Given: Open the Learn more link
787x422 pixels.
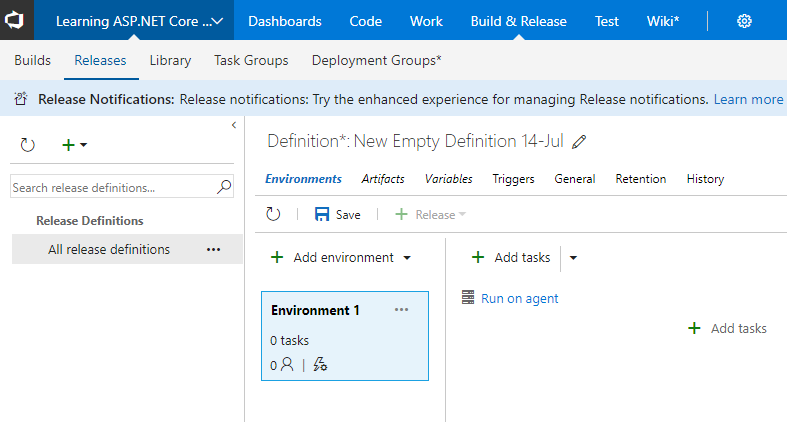Looking at the screenshot, I should coord(748,99).
